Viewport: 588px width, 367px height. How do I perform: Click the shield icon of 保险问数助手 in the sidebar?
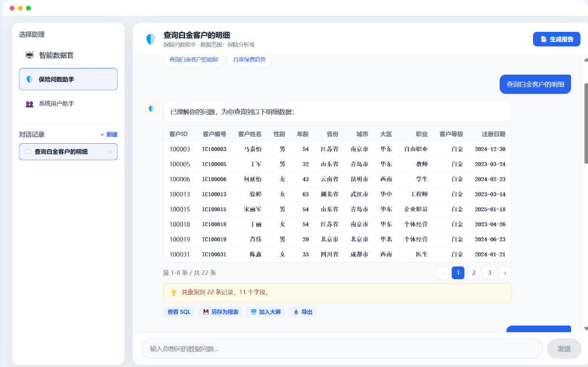coord(29,79)
